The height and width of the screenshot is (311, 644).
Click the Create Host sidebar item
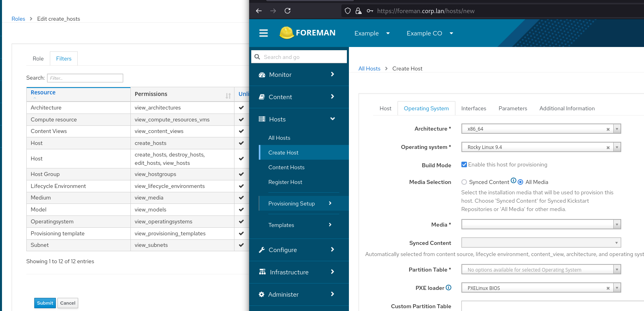click(x=303, y=153)
